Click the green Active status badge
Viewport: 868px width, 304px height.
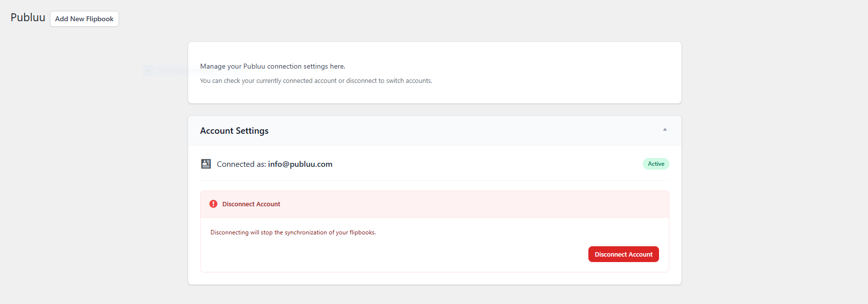pyautogui.click(x=656, y=164)
